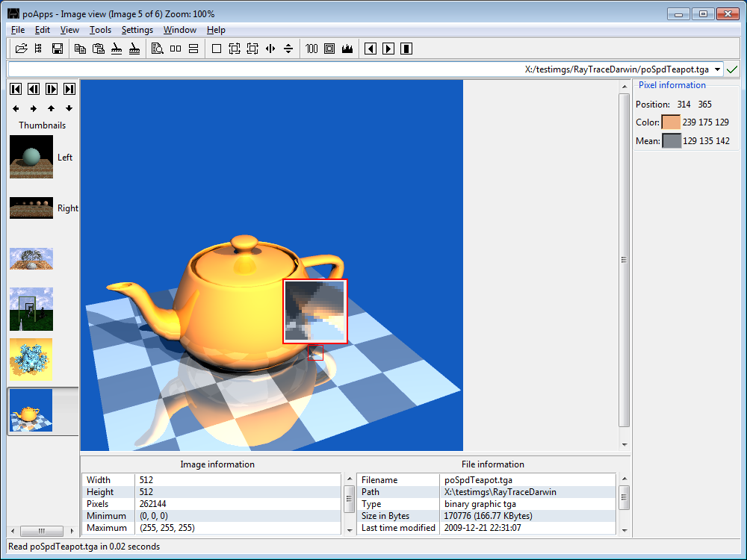Click the small left arrow above Thumbnails

tap(16, 108)
